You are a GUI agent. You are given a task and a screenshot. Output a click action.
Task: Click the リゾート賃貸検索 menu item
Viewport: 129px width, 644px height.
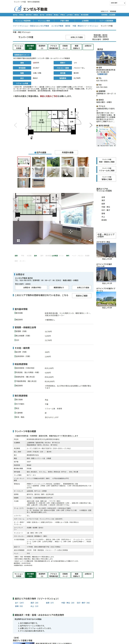click(x=106, y=21)
